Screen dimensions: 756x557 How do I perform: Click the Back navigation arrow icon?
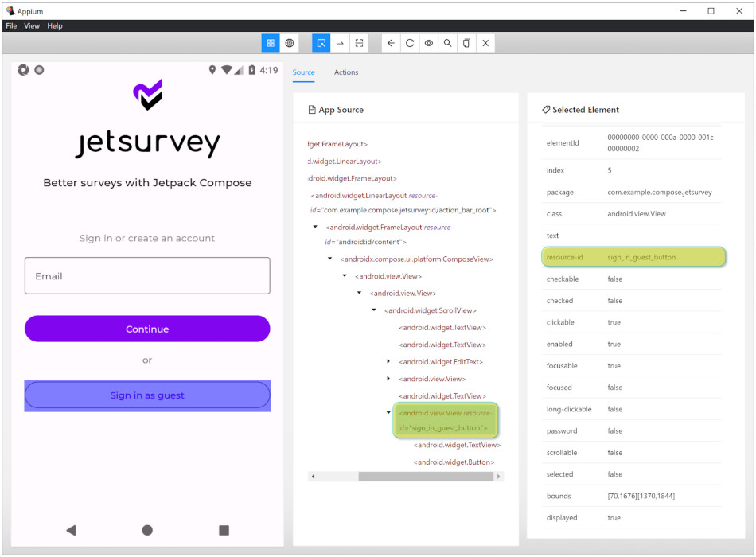[391, 43]
